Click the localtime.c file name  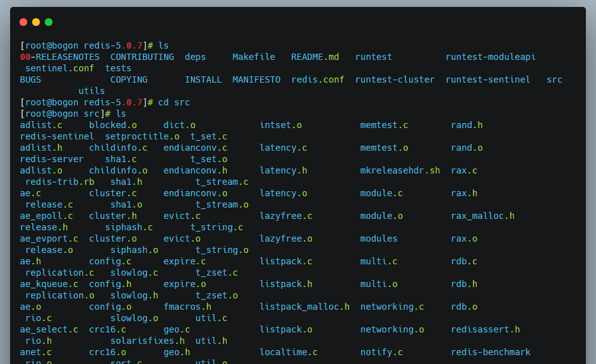point(289,352)
